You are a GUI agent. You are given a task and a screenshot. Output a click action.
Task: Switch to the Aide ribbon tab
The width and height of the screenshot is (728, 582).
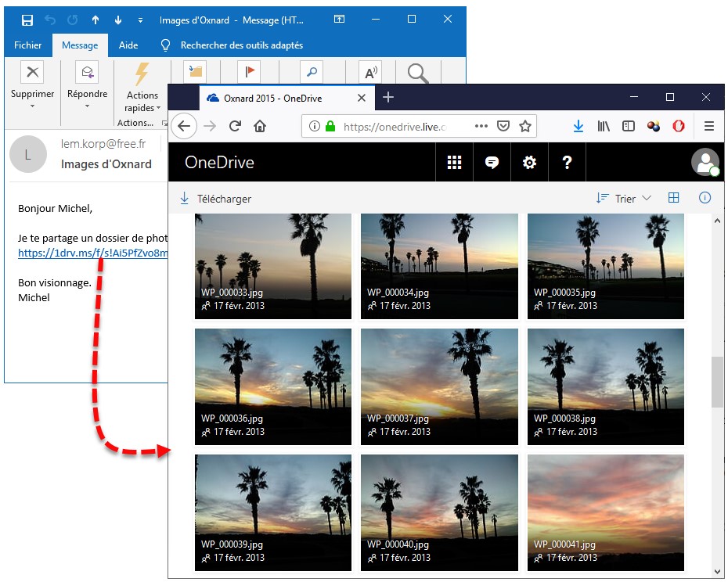(x=128, y=45)
